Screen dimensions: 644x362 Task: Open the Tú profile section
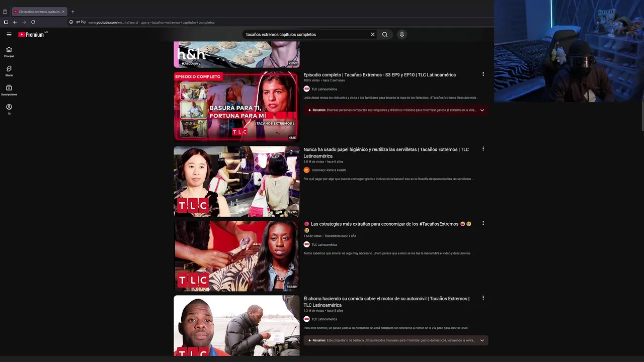(9, 109)
